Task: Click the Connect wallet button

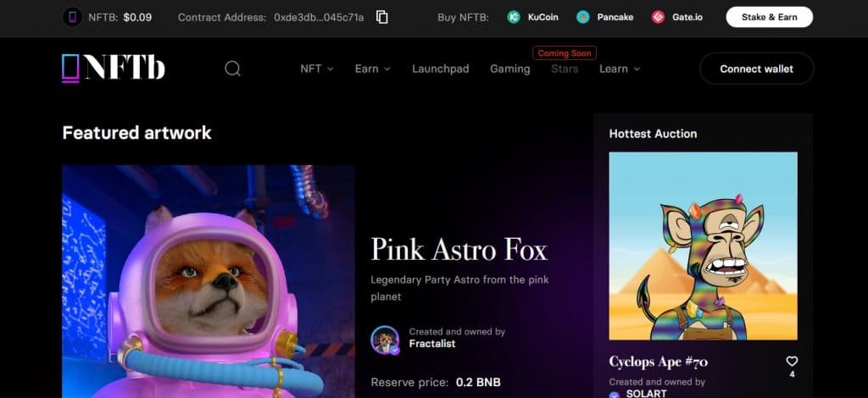Action: pyautogui.click(x=756, y=69)
